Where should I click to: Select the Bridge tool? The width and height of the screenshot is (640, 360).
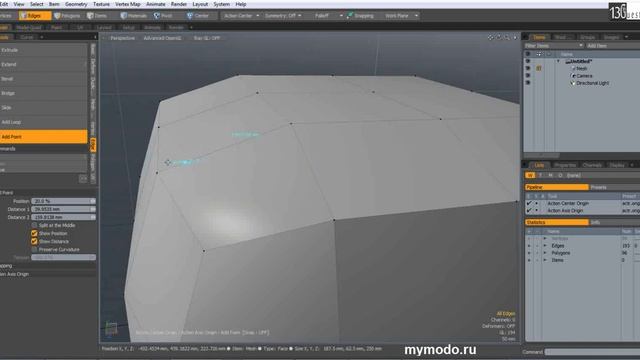(43, 93)
